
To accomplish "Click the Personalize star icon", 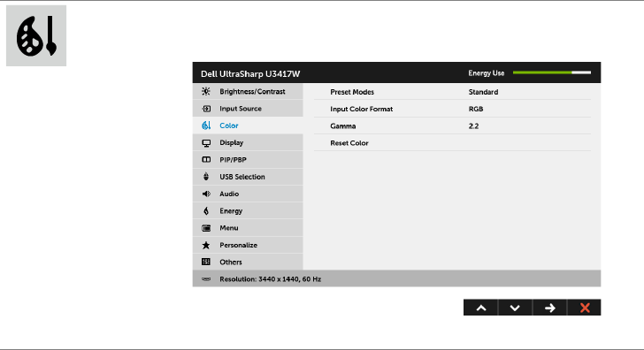I will pos(206,245).
